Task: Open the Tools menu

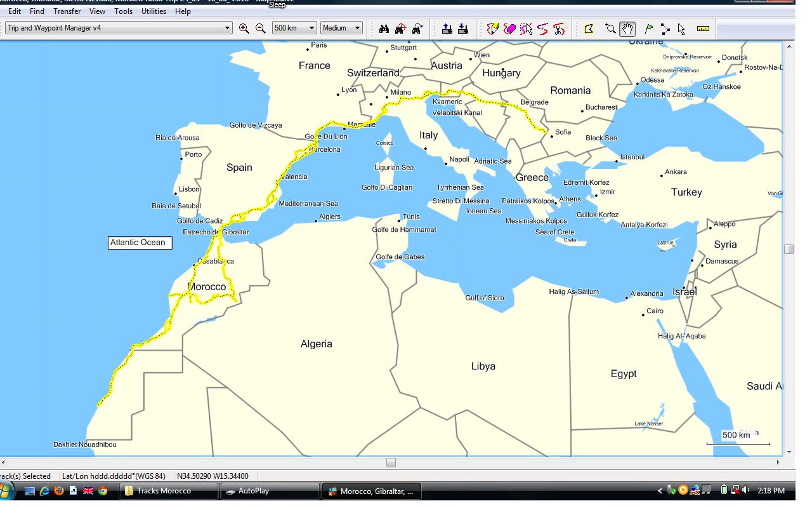Action: pyautogui.click(x=124, y=11)
